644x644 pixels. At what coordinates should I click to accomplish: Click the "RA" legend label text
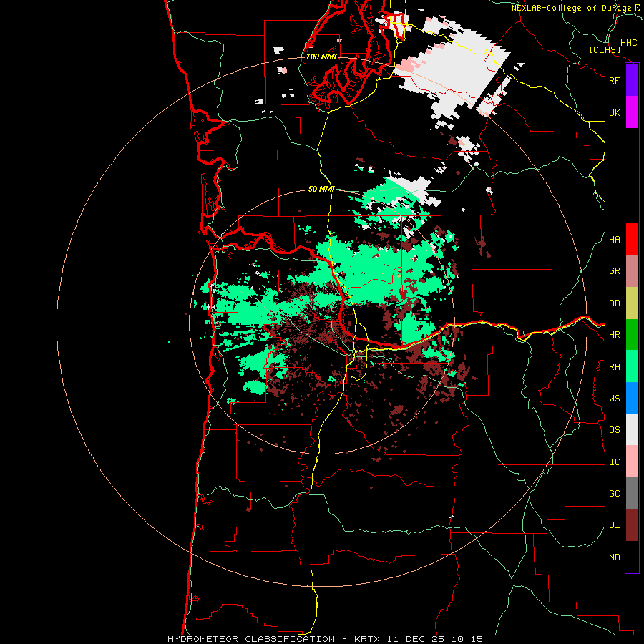(614, 367)
